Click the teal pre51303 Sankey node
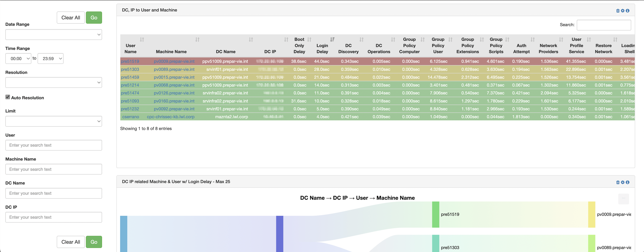 click(x=436, y=243)
